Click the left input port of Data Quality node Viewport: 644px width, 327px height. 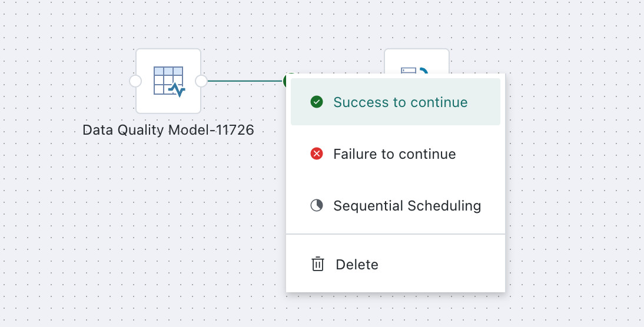point(135,81)
